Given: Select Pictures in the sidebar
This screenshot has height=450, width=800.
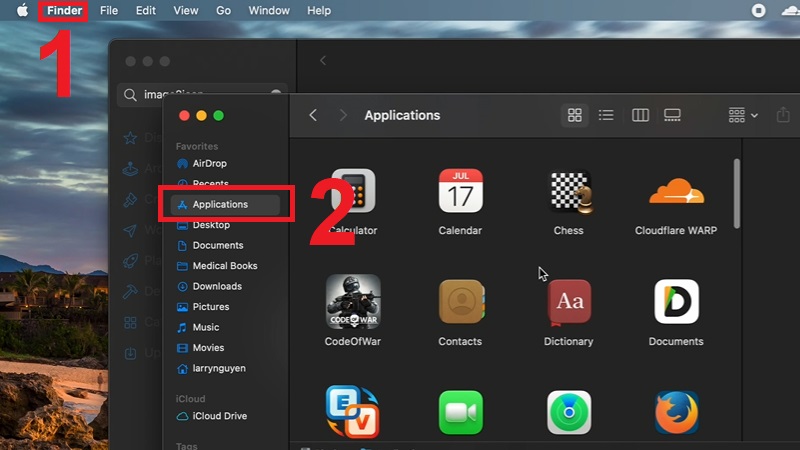Looking at the screenshot, I should (203, 307).
